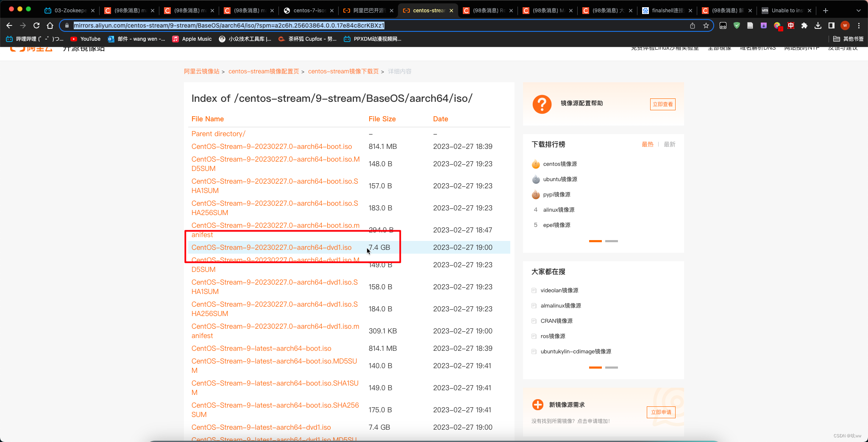Switch to the finalshell连接 tab
The image size is (868, 442).
coord(667,11)
